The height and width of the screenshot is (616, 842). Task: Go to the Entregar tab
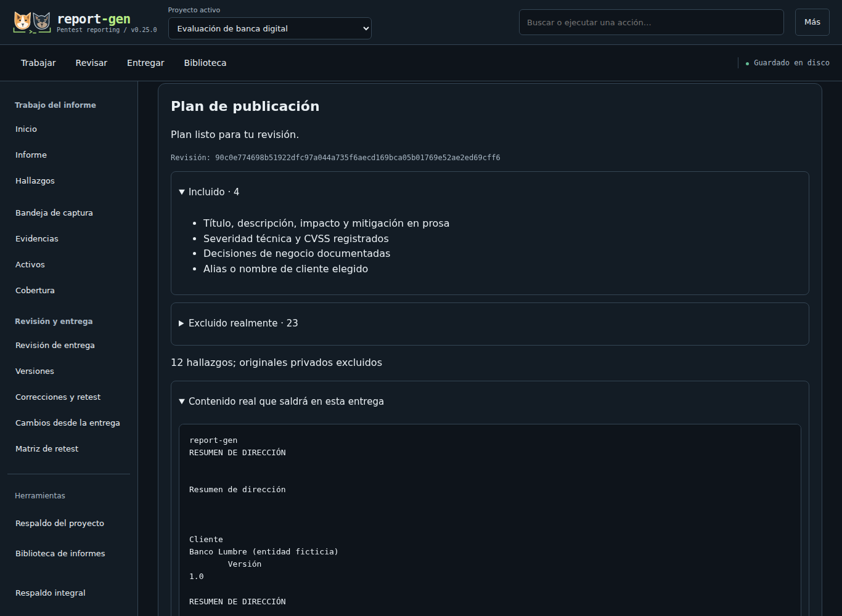click(x=145, y=63)
